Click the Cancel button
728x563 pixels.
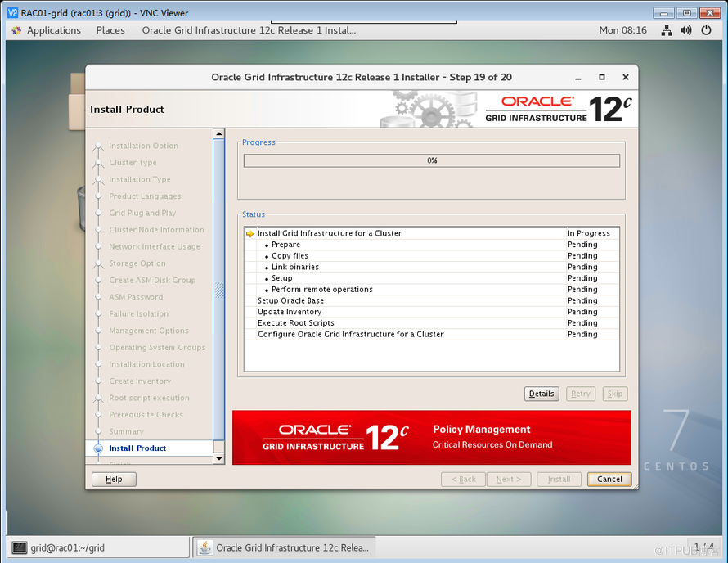coord(609,479)
